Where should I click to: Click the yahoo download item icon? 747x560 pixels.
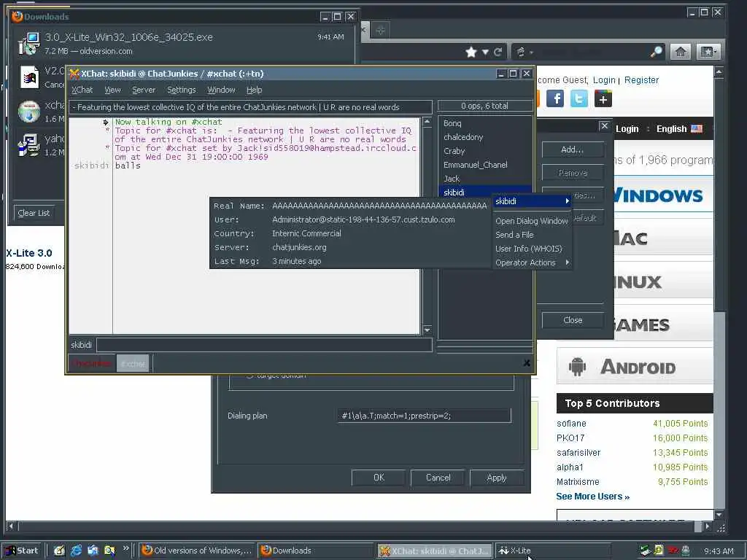(28, 145)
